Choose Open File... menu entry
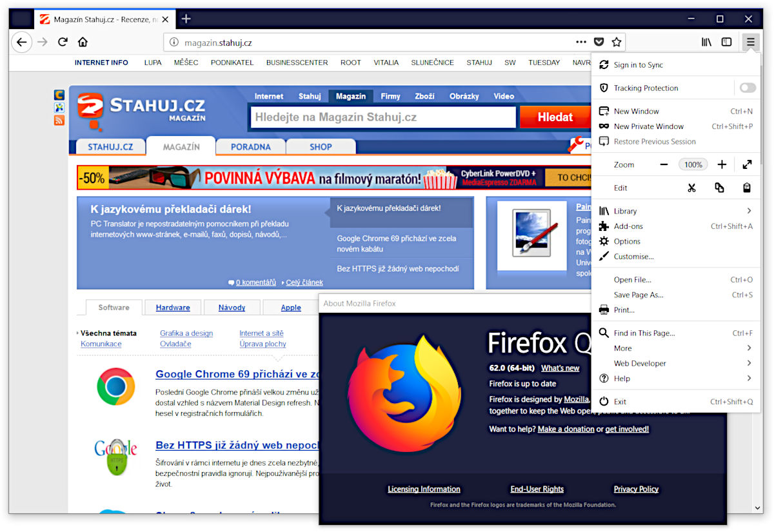Viewport: 774px width, 532px height. [x=676, y=280]
